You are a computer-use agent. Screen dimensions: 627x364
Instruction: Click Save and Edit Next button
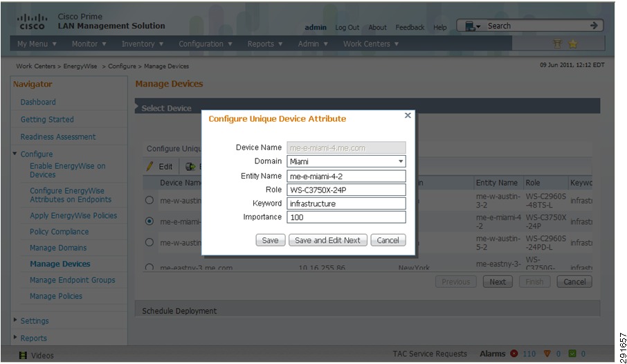[x=327, y=240]
